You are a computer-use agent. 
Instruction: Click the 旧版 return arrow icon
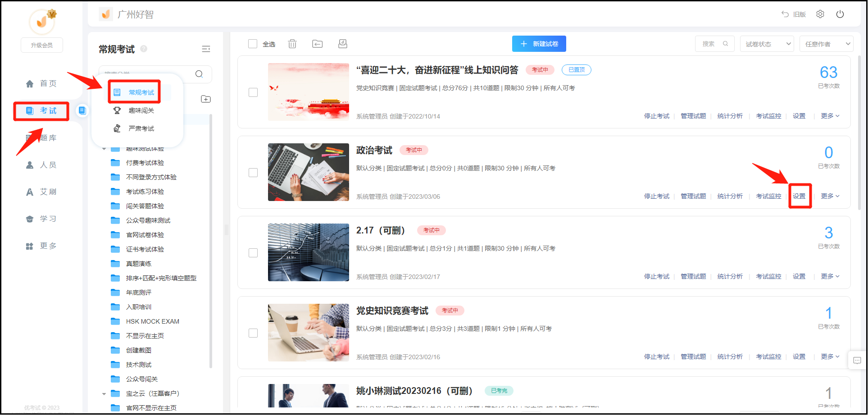coord(785,14)
